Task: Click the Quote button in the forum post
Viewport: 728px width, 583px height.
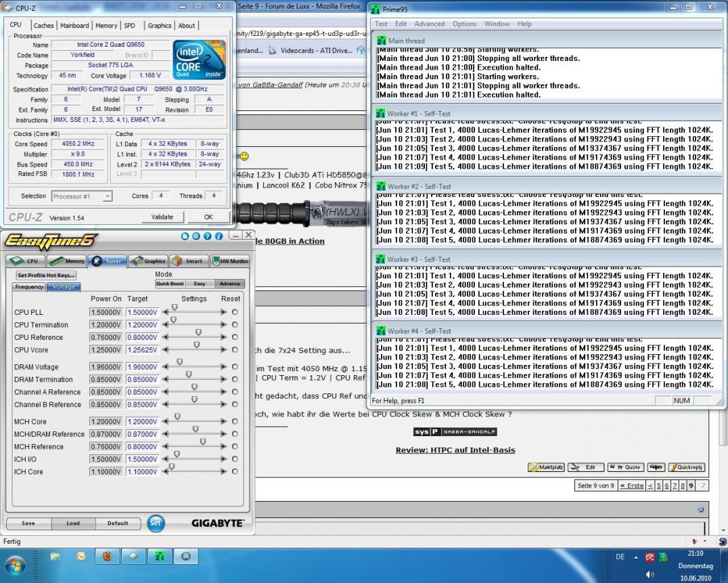Action: [625, 467]
